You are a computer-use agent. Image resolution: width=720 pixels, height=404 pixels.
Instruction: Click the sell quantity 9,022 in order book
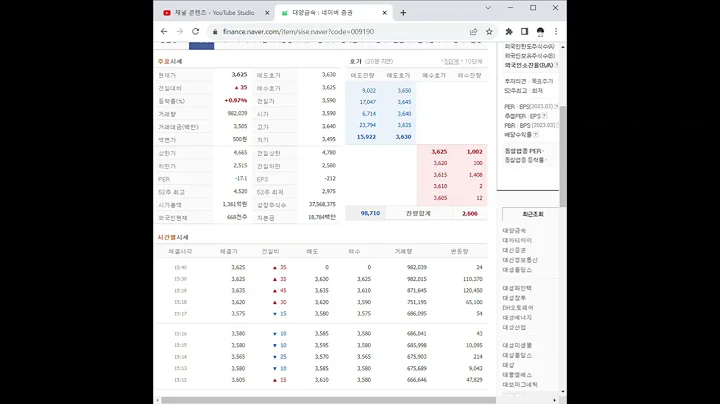click(369, 91)
